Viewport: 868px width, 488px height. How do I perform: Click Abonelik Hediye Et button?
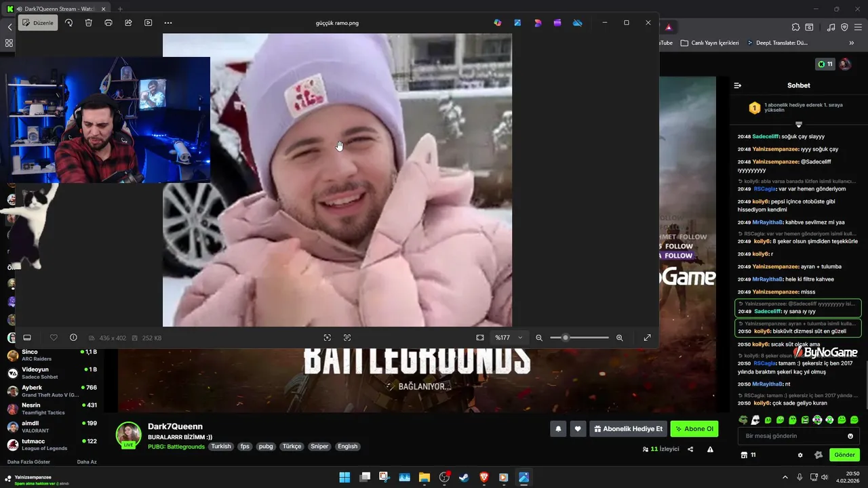point(628,429)
